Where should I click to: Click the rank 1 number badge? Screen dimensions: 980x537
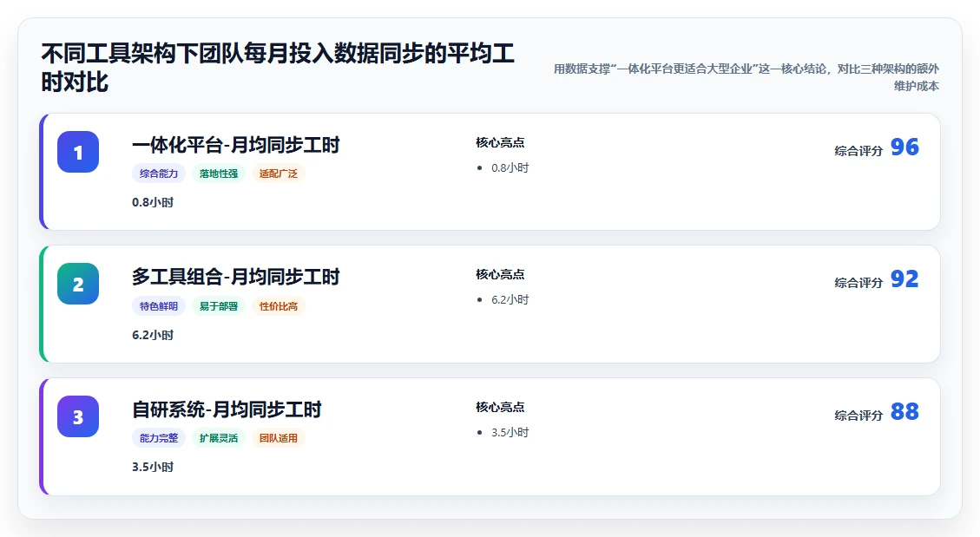coord(78,152)
